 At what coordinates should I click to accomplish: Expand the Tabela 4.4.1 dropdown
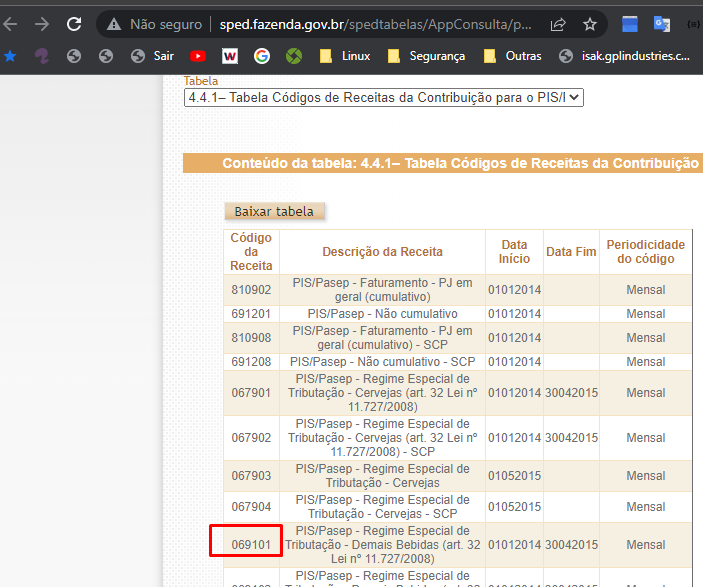pyautogui.click(x=384, y=97)
